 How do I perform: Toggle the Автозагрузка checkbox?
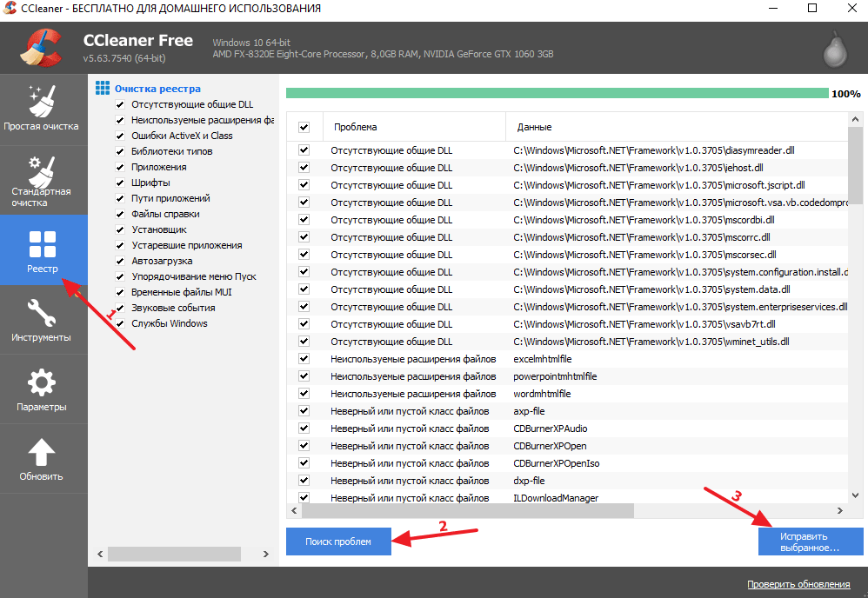click(x=120, y=261)
